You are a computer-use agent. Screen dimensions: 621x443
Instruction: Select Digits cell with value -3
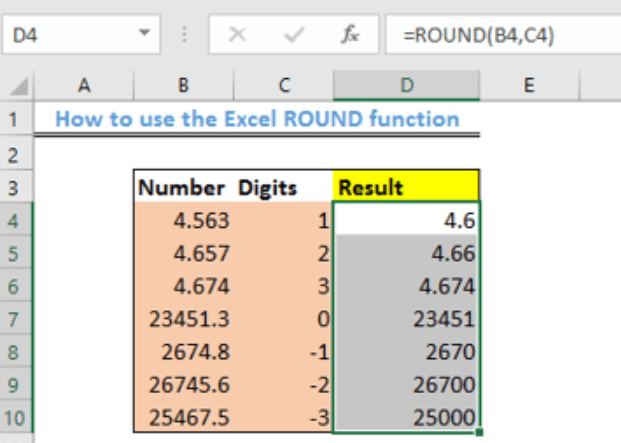click(x=283, y=417)
